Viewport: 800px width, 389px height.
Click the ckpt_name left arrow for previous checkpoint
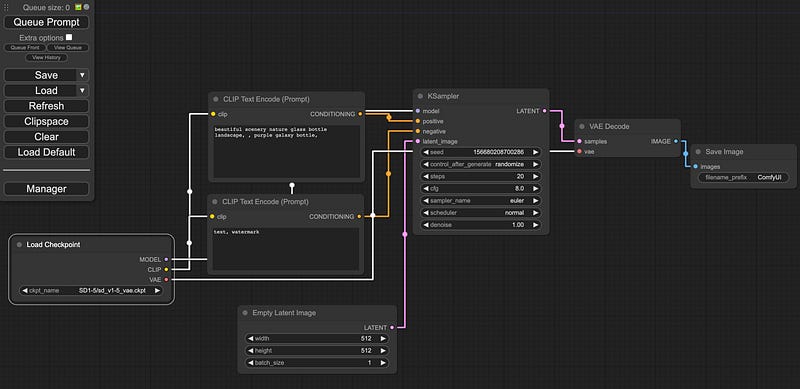pos(24,290)
